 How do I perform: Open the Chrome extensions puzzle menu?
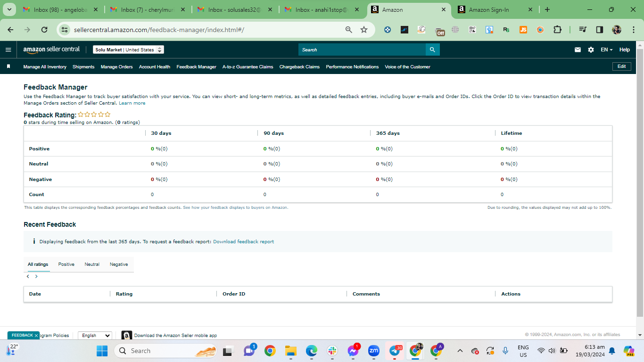coord(557,30)
